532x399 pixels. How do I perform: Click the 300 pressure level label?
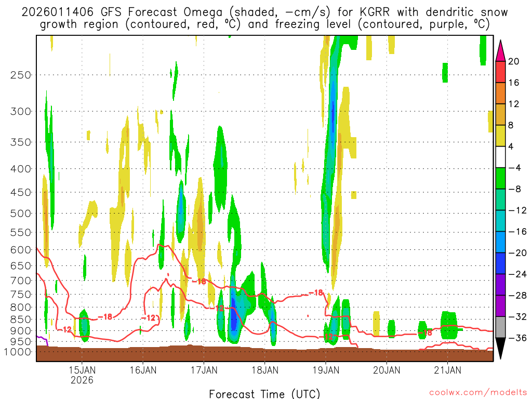point(21,111)
